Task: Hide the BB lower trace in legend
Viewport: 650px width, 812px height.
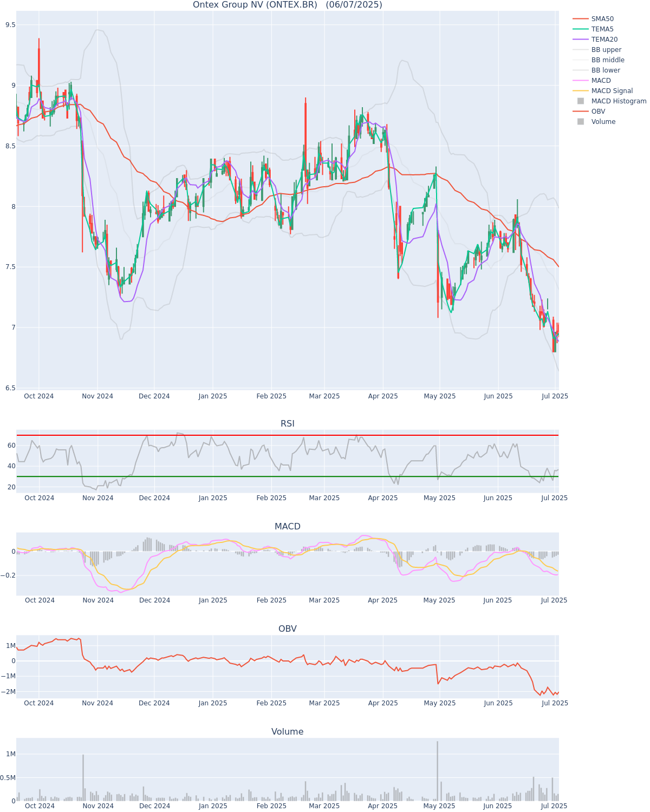Action: point(596,70)
